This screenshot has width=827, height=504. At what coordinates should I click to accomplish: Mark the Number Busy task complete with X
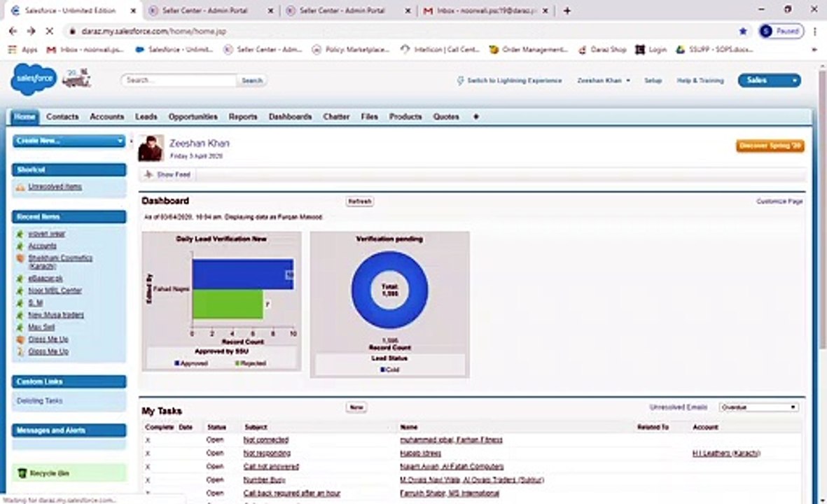tap(148, 479)
